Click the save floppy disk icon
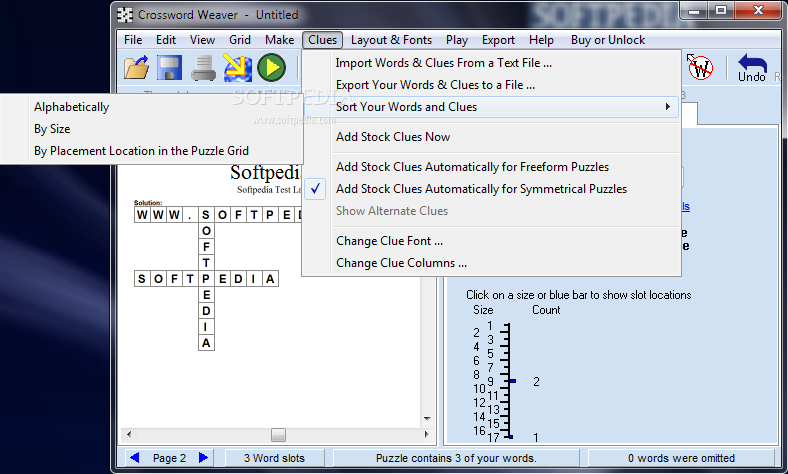Viewport: 788px width, 474px height. (x=169, y=67)
